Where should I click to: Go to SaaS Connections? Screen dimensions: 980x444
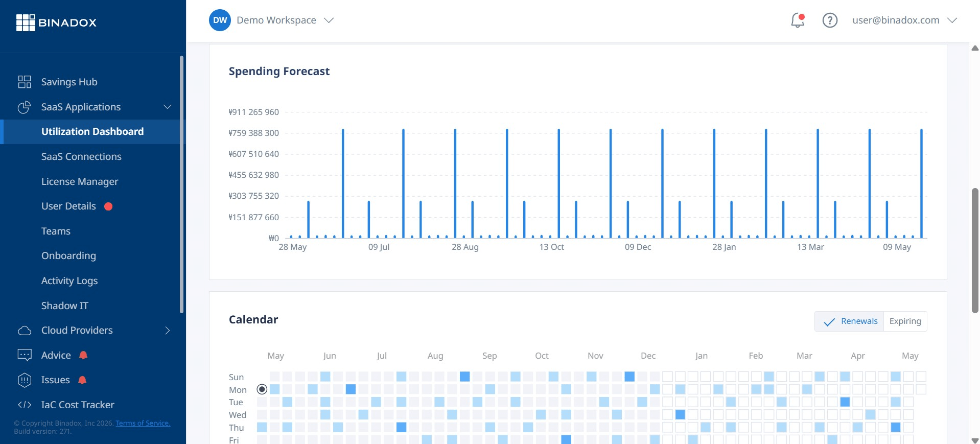81,156
